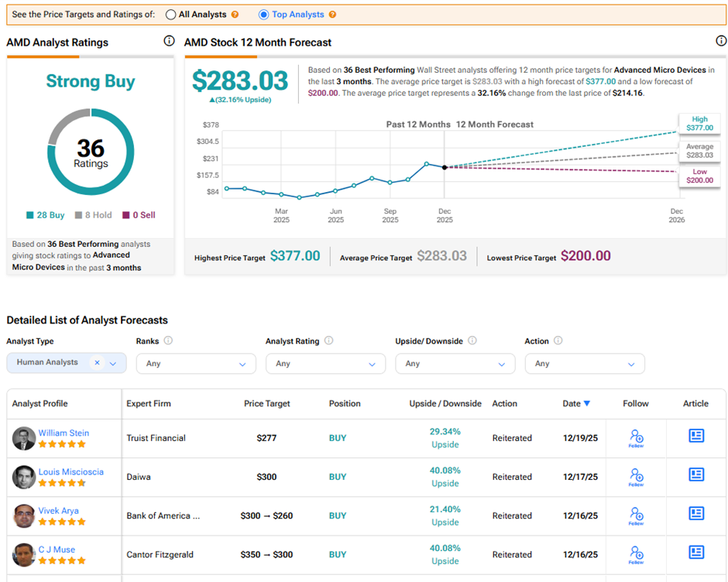
Task: Sort table by Date column arrow
Action: coord(586,403)
